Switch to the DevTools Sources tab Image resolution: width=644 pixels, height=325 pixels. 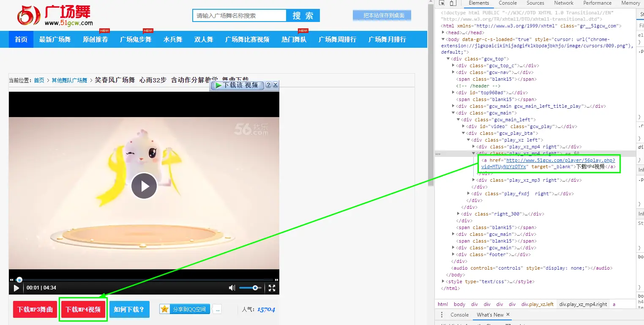point(535,3)
